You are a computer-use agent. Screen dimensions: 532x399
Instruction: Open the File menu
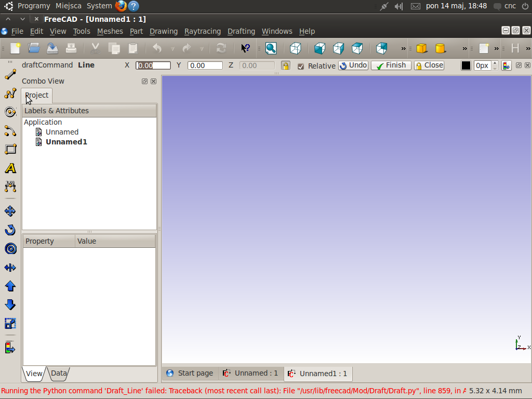[x=17, y=31]
